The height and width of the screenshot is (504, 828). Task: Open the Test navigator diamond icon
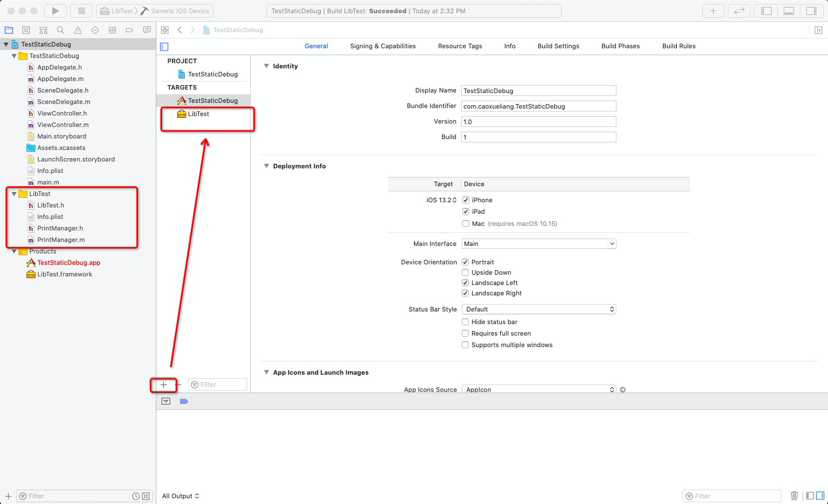[95, 30]
